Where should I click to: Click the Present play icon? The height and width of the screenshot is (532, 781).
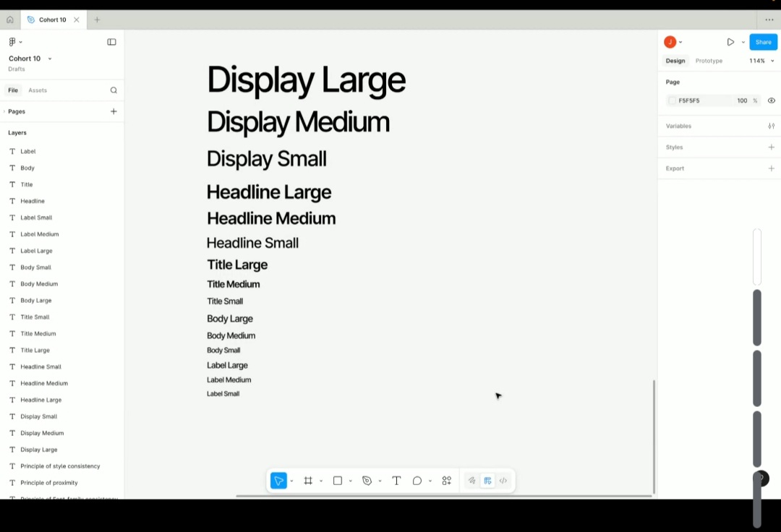click(x=730, y=43)
